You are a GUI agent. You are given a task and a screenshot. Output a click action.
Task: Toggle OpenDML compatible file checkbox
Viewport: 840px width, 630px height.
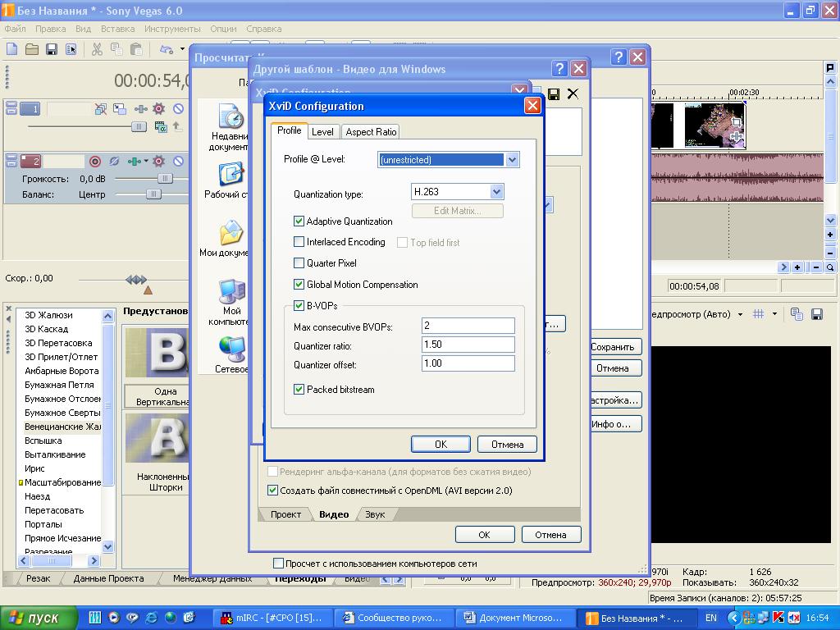tap(272, 491)
